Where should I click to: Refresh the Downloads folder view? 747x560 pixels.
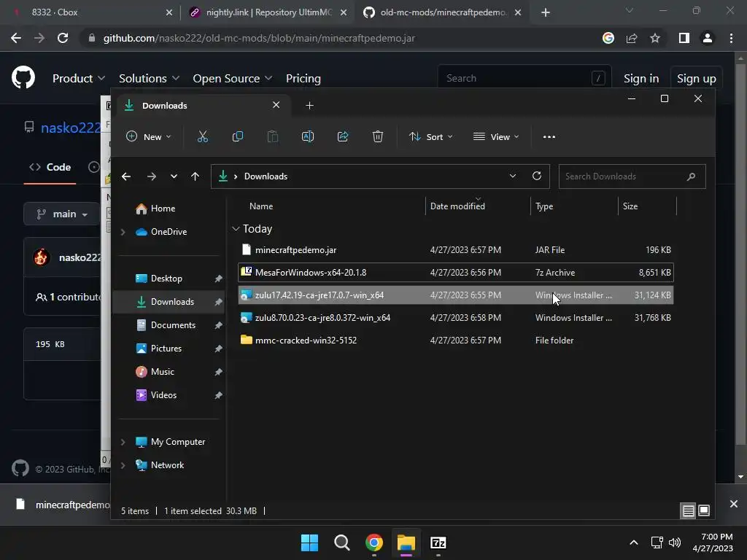[x=537, y=176]
